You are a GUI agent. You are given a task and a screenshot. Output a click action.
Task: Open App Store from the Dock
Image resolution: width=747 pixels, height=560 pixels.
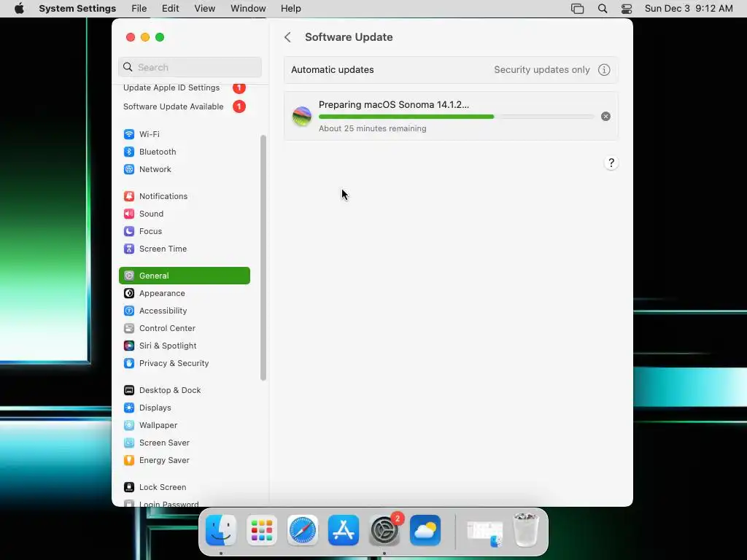click(344, 530)
